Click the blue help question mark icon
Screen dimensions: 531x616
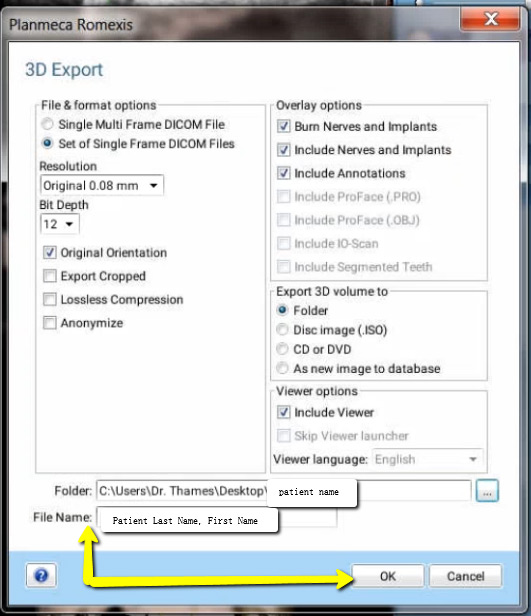click(x=41, y=576)
